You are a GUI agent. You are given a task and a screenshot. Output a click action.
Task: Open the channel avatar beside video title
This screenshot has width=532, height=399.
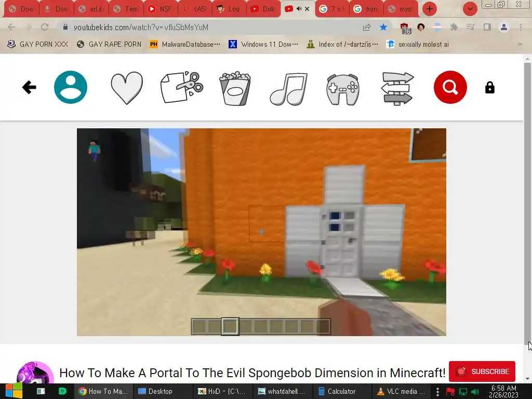click(35, 373)
